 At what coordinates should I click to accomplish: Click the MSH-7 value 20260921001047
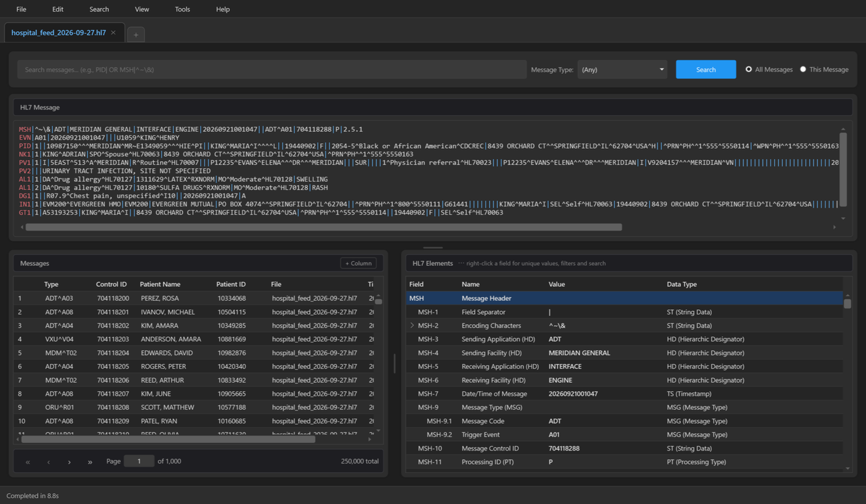(x=573, y=394)
